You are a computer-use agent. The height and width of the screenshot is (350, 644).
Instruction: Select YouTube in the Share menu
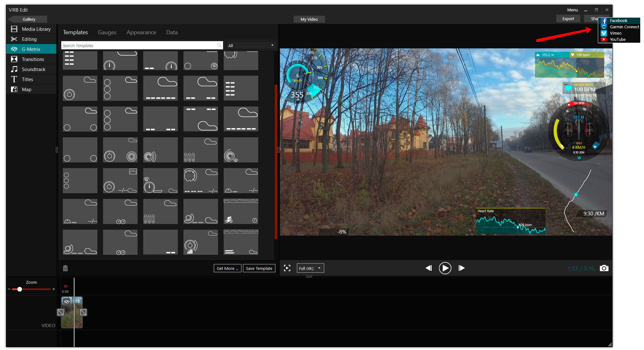pos(617,39)
